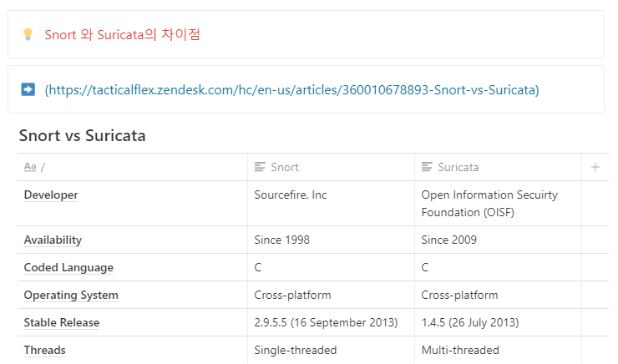The width and height of the screenshot is (618, 364).
Task: Open the tacticalflex zendesk Snort-vs-Suricata link
Action: tap(291, 90)
